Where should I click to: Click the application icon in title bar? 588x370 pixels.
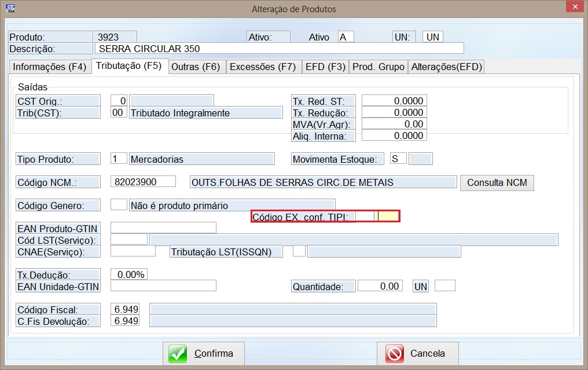pyautogui.click(x=10, y=9)
